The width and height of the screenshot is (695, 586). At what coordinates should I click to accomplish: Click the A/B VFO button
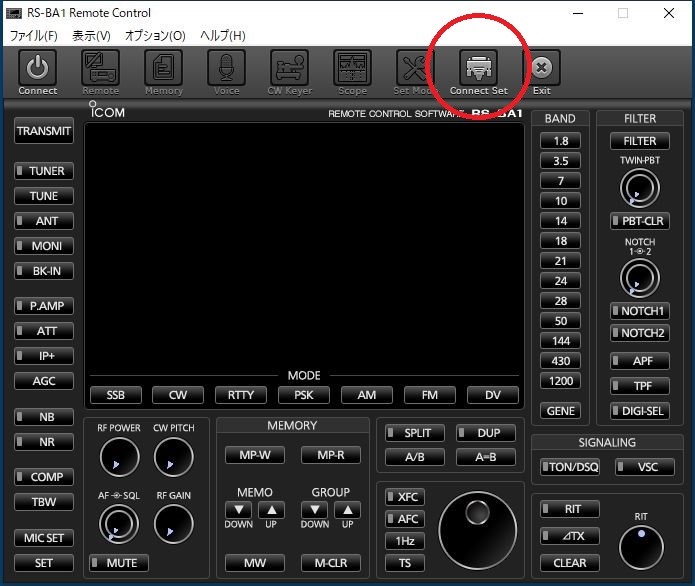(x=415, y=457)
